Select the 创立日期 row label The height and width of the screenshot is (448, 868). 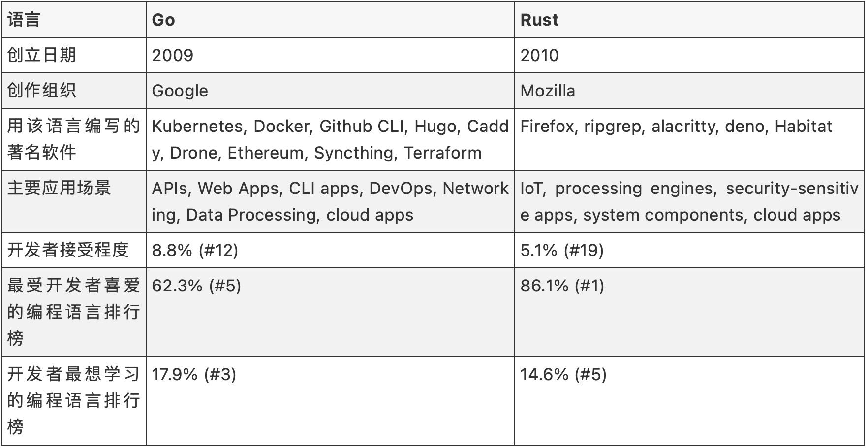(42, 55)
